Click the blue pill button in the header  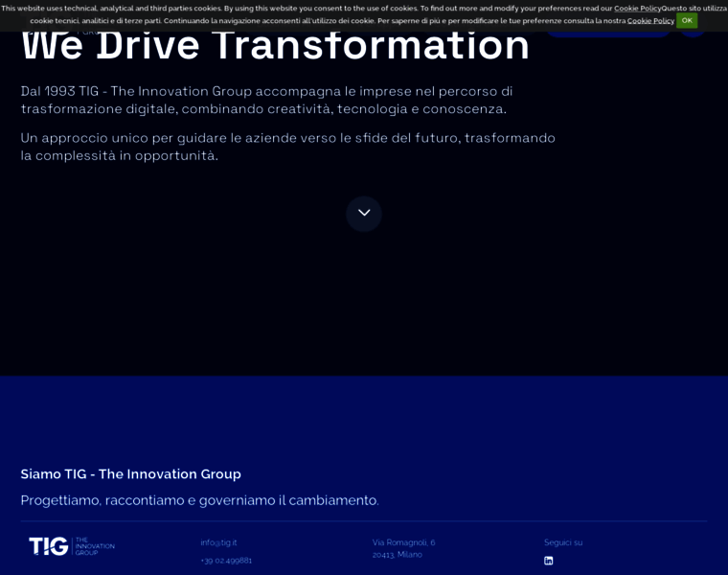[608, 33]
